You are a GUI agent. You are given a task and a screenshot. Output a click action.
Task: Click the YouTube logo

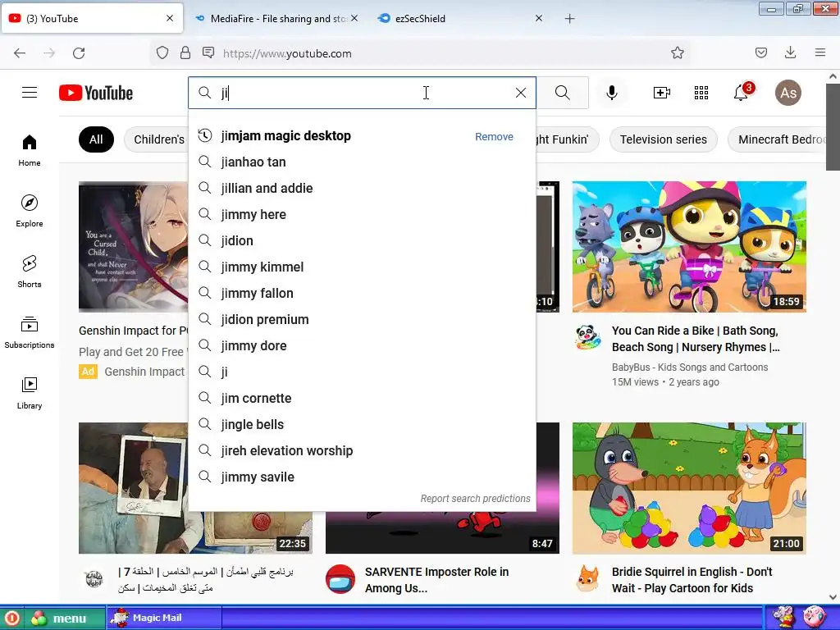coord(96,93)
